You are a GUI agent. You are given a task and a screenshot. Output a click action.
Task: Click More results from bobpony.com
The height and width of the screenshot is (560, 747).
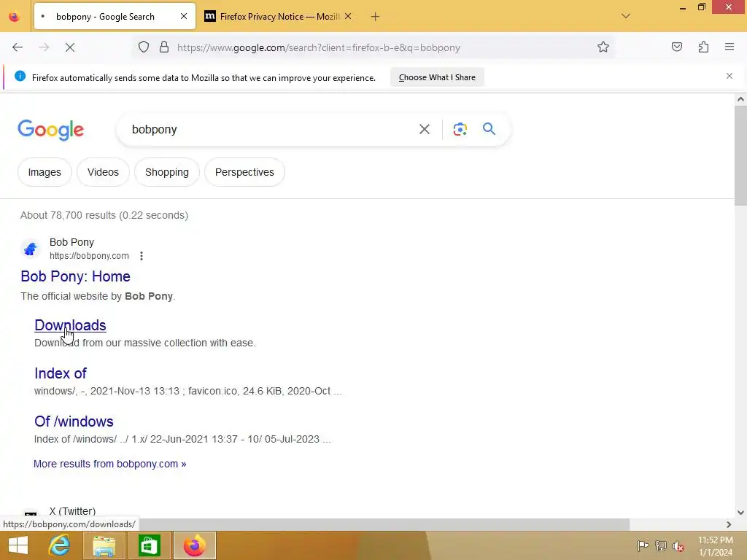point(109,464)
